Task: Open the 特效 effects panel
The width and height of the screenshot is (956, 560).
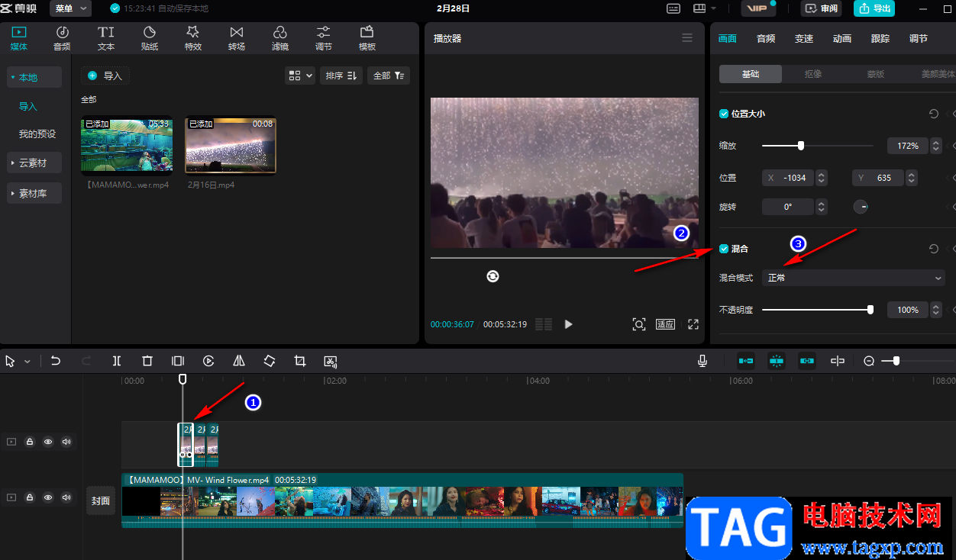Action: pyautogui.click(x=193, y=38)
